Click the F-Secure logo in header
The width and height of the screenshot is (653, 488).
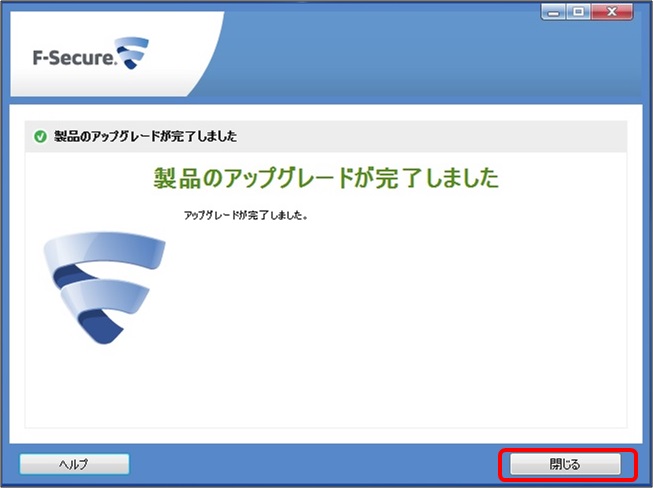(x=91, y=54)
